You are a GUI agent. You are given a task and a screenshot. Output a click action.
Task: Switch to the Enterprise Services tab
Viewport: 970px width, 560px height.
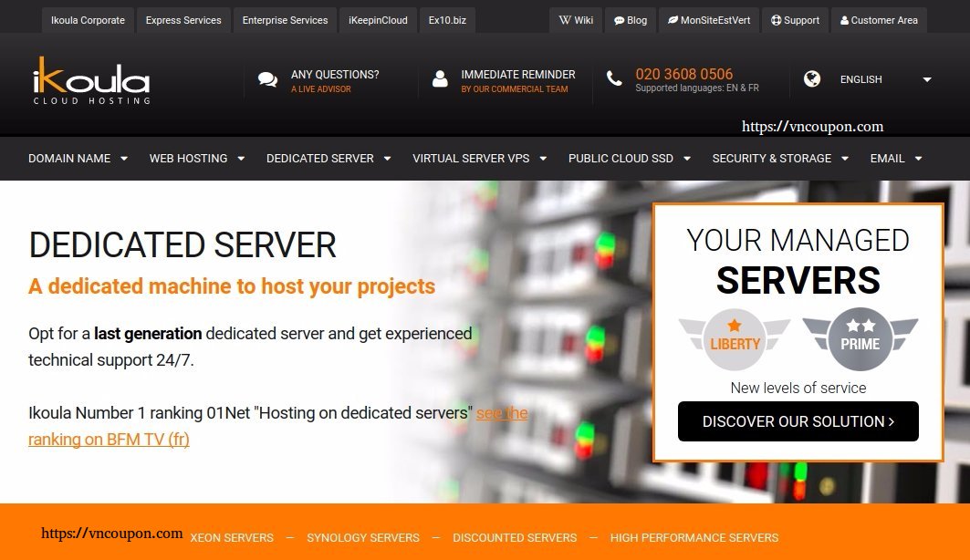click(x=285, y=20)
